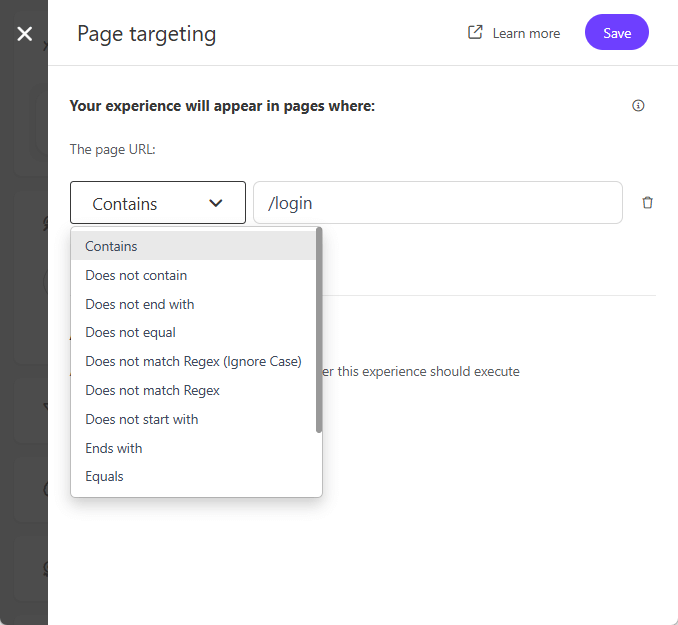The width and height of the screenshot is (678, 625).
Task: Click the info icon next to the heading
Action: click(x=638, y=106)
